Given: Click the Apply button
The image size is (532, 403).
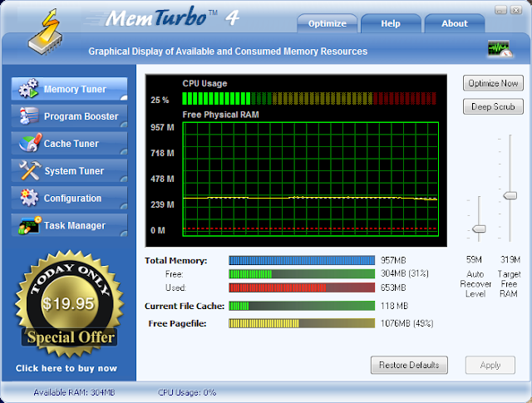Looking at the screenshot, I should pyautogui.click(x=490, y=365).
